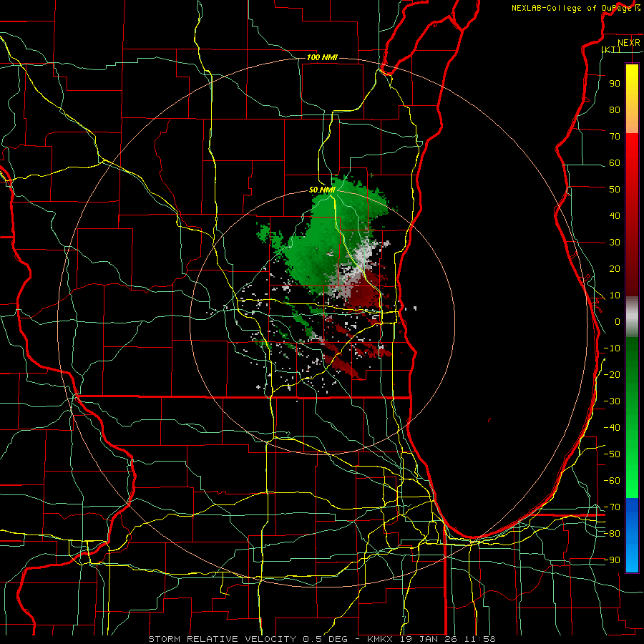The image size is (644, 644).
Task: Click the "-60" scale label
Action: (612, 481)
